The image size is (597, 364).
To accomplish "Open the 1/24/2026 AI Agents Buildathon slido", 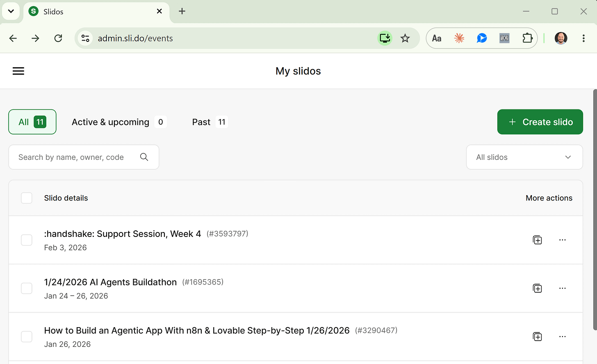I will coord(110,282).
